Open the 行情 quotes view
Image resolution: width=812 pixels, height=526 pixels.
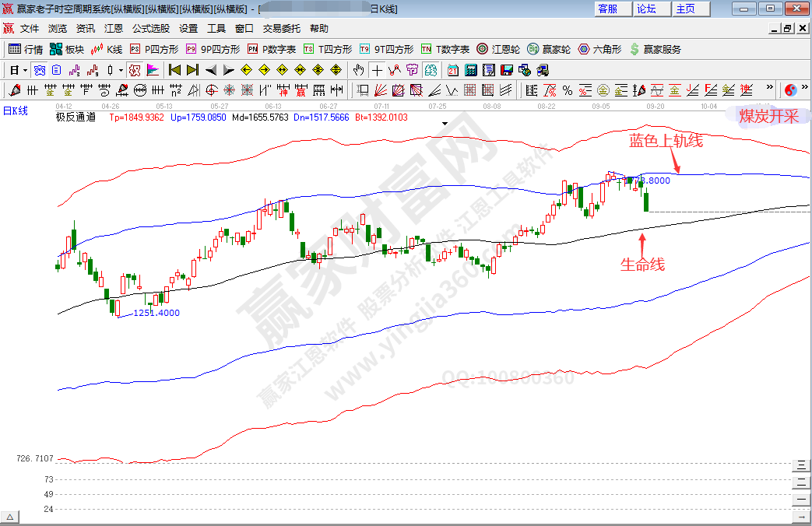pos(26,49)
